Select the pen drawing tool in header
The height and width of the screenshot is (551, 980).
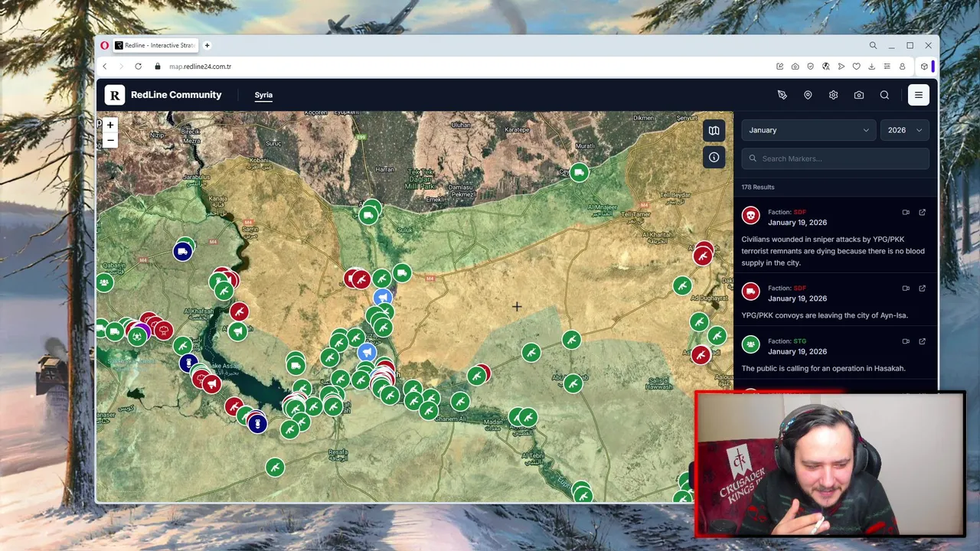point(782,95)
